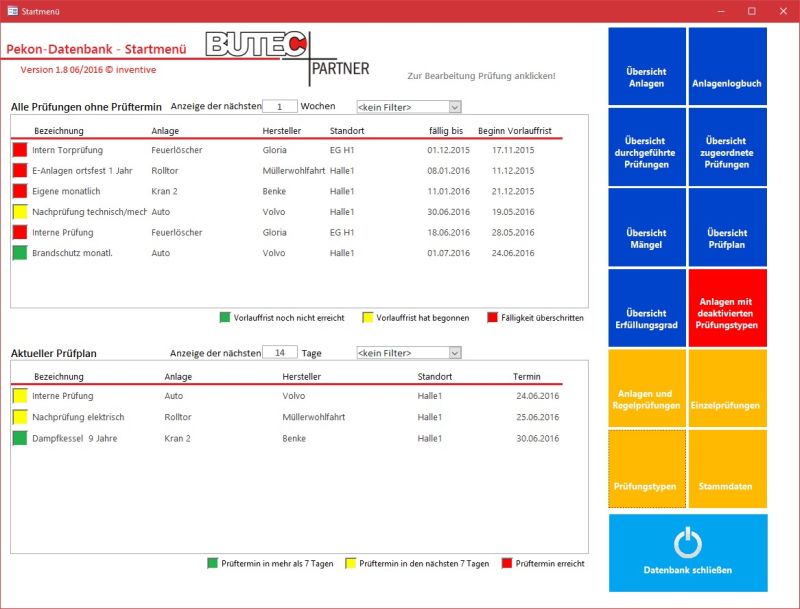Open the Übersicht Prüfplan tile
This screenshot has height=609, width=800.
[728, 227]
